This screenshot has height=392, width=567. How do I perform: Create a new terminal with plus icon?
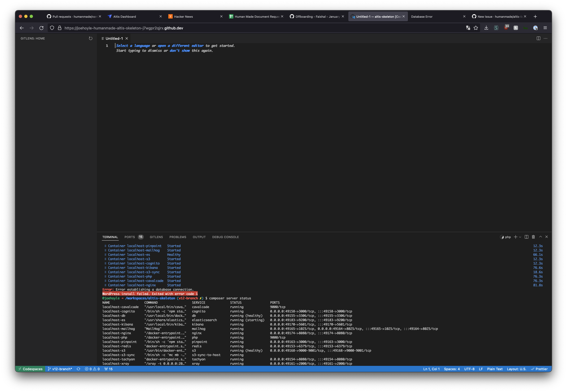coord(515,237)
